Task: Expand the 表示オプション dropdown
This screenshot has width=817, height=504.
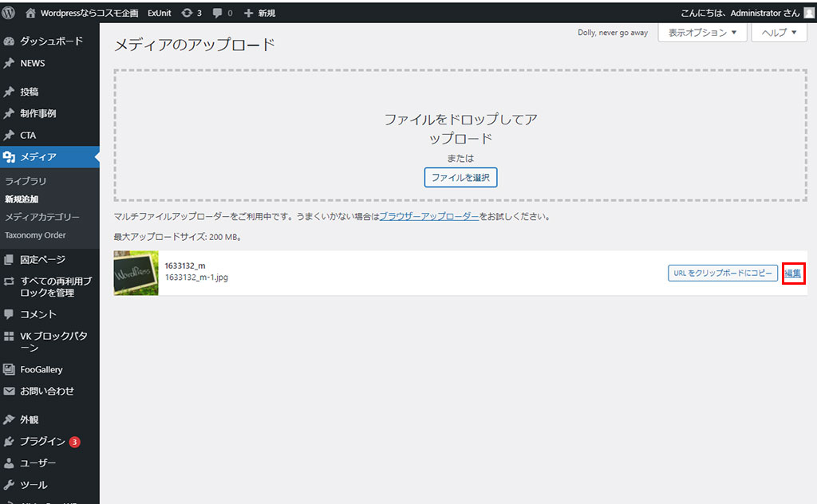Action: click(x=701, y=33)
